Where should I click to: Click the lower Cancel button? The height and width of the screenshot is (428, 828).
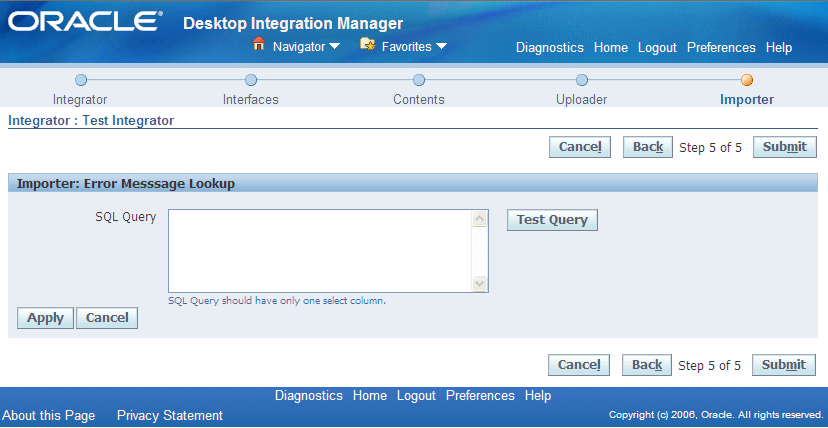(x=579, y=365)
